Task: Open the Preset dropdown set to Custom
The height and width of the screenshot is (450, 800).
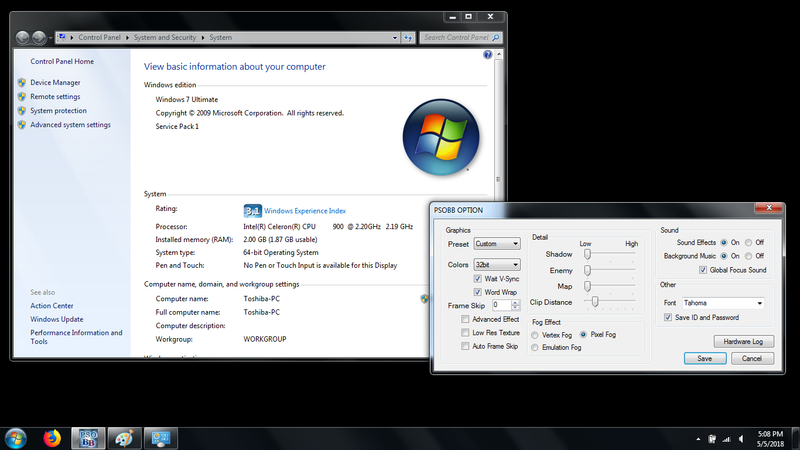Action: 497,244
